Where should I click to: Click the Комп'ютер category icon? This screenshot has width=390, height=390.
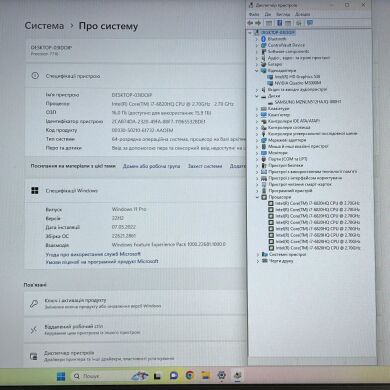click(x=263, y=115)
